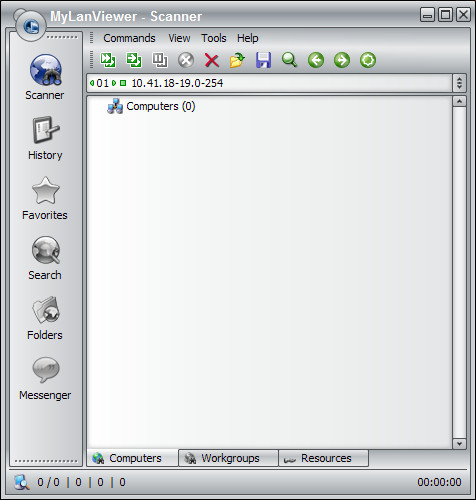Expand the IP range bar dropdown arrows

(459, 83)
